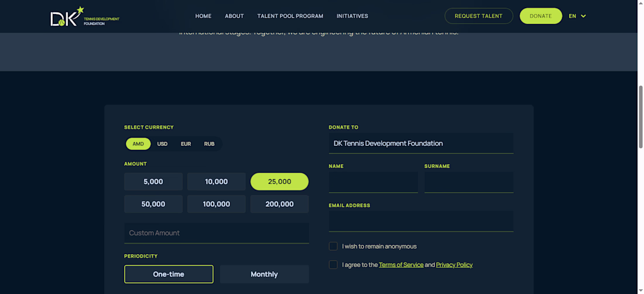Choose the 5,000 amount
644x294 pixels.
153,182
